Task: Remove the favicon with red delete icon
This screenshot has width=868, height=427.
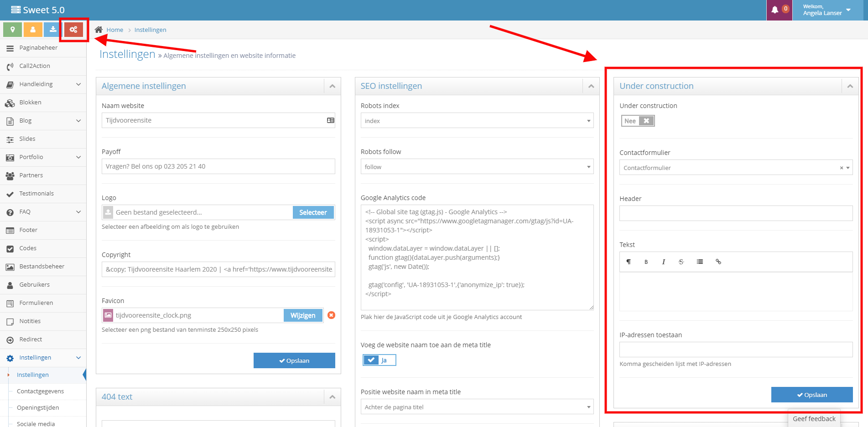Action: coord(332,315)
